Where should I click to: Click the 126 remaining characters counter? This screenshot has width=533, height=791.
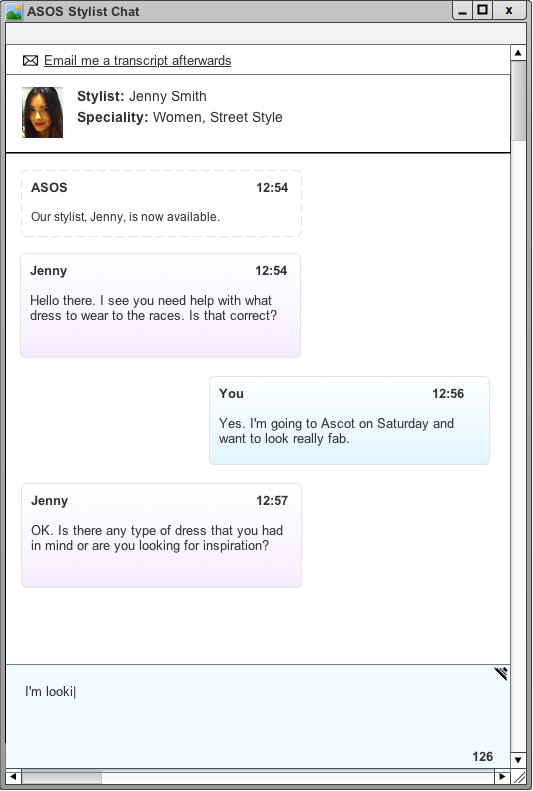click(x=483, y=756)
